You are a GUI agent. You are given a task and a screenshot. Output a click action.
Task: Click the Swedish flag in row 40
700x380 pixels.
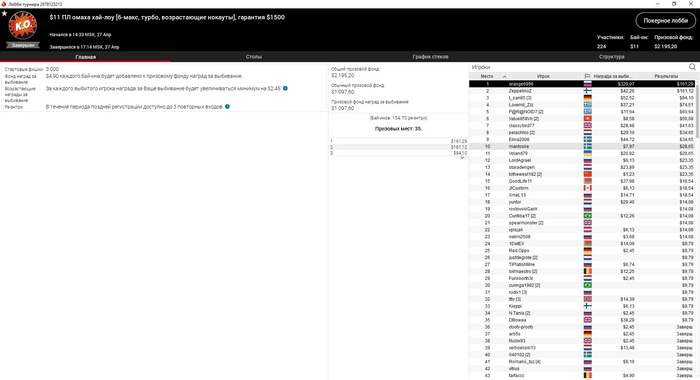pos(588,355)
